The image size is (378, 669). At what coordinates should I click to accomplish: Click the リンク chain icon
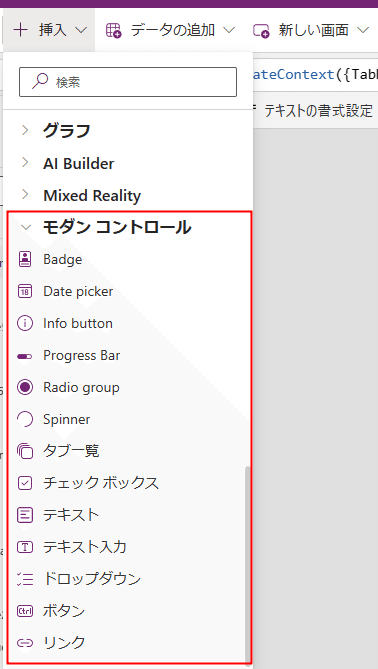click(25, 642)
